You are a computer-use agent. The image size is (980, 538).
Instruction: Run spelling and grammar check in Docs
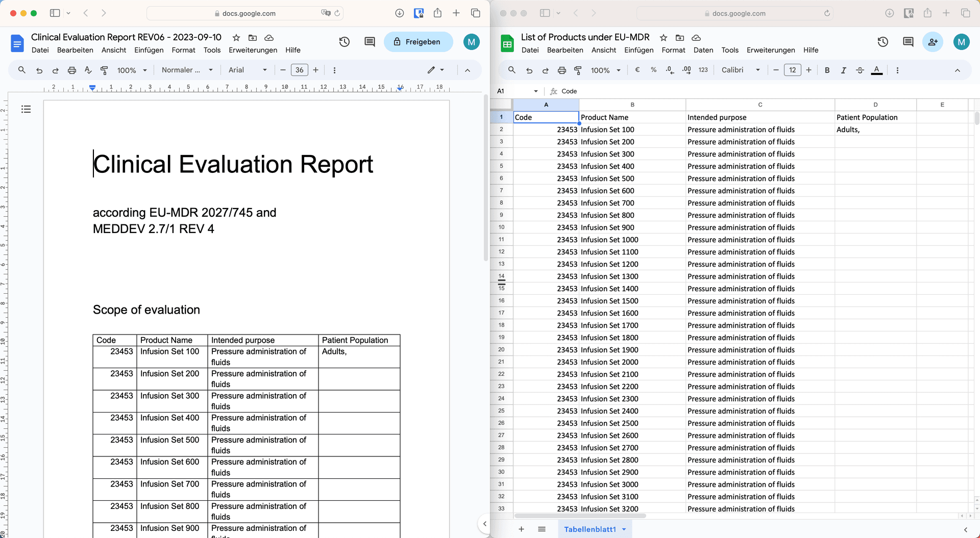pyautogui.click(x=88, y=70)
